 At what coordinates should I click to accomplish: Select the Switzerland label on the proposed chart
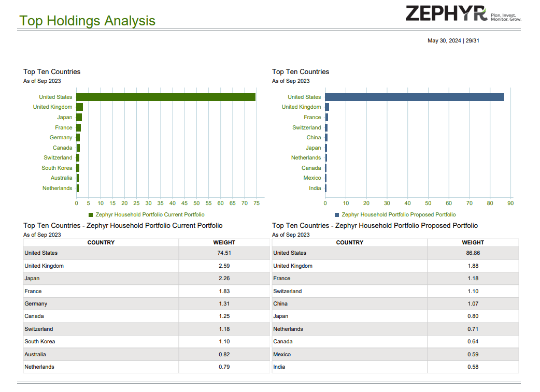coord(307,127)
